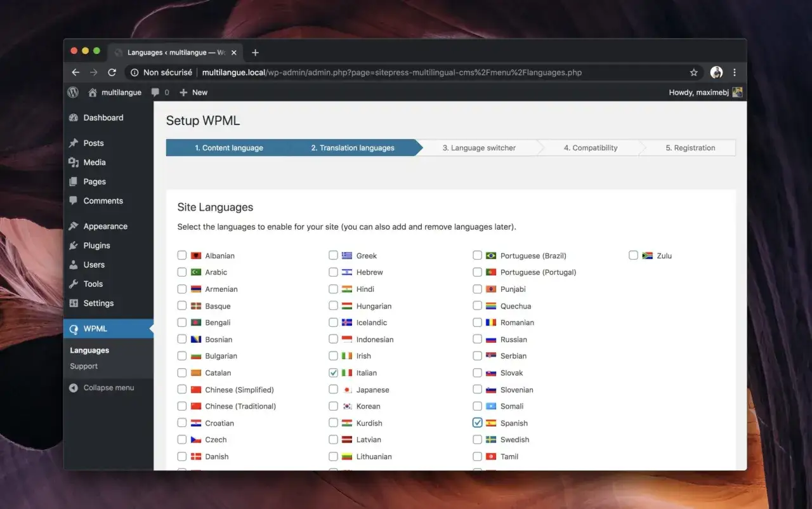Screen dimensions: 812x509
Task: Uncheck the Spanish checkbox
Action: (477, 423)
